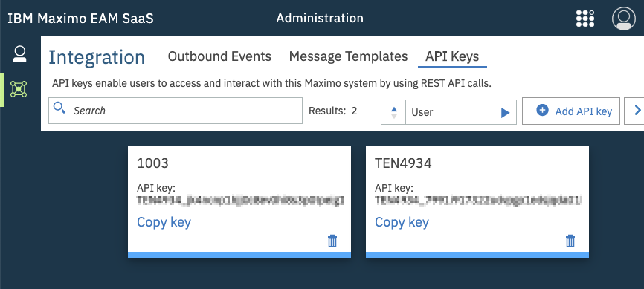644x289 pixels.
Task: Open the user profile avatar menu
Action: [x=623, y=19]
